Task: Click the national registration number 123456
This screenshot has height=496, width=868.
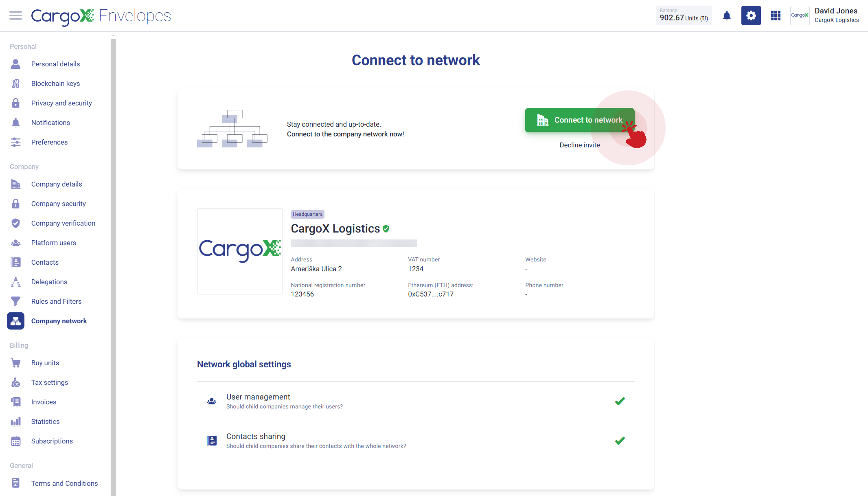Action: (302, 294)
